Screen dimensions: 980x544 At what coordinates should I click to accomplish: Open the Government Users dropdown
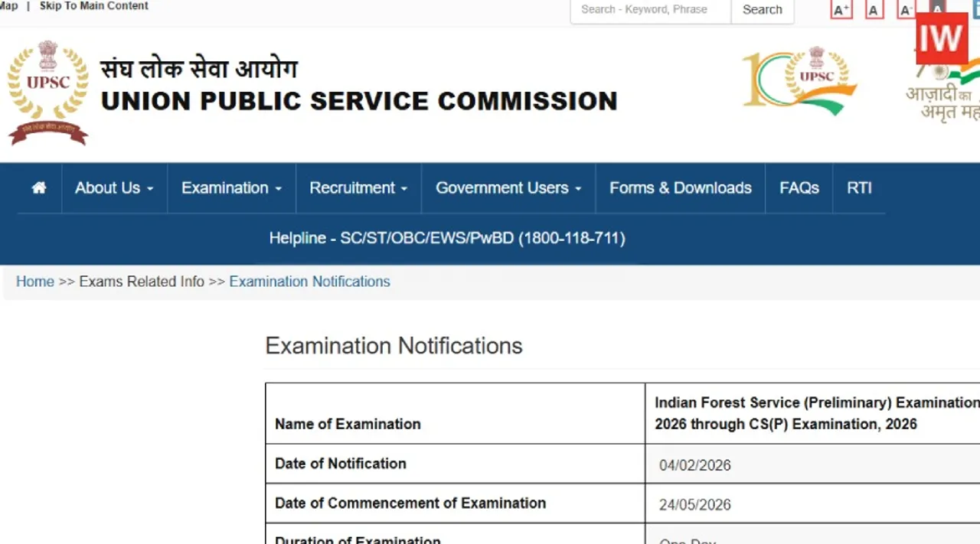(x=508, y=187)
